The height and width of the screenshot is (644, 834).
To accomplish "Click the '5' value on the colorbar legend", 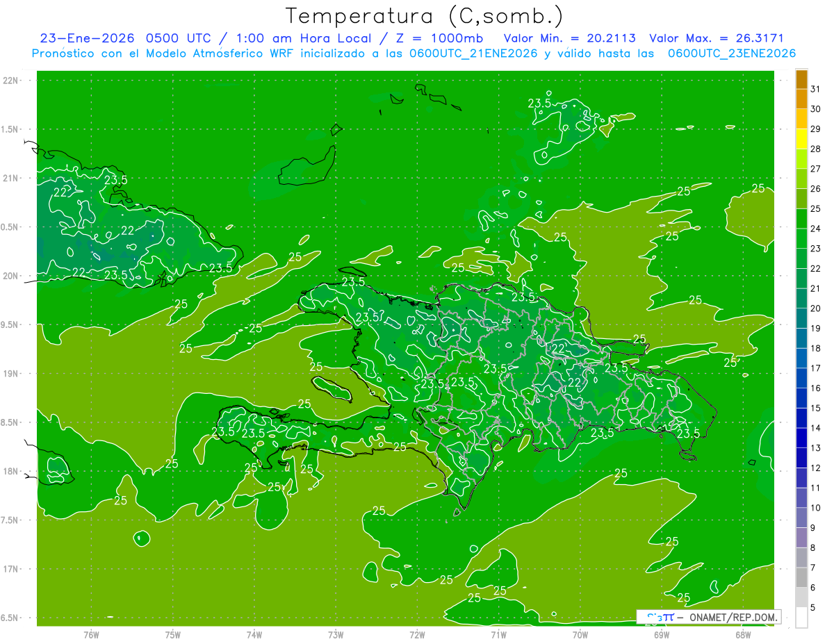I will point(813,607).
